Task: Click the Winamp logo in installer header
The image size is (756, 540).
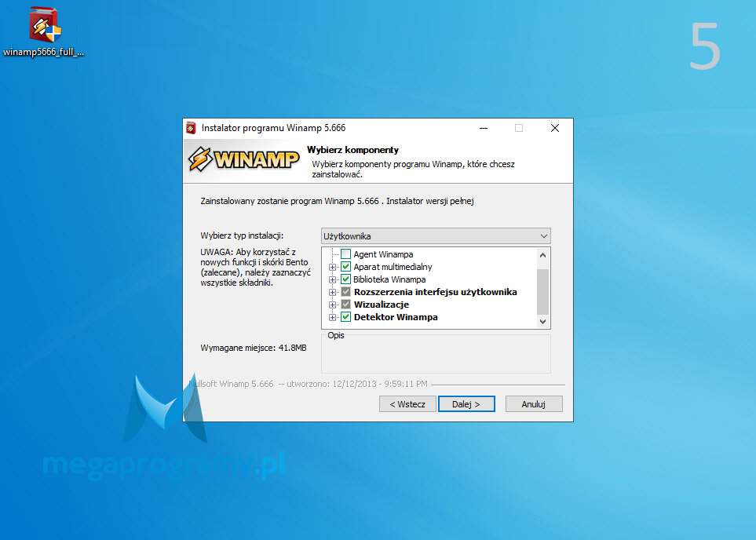Action: [x=243, y=159]
